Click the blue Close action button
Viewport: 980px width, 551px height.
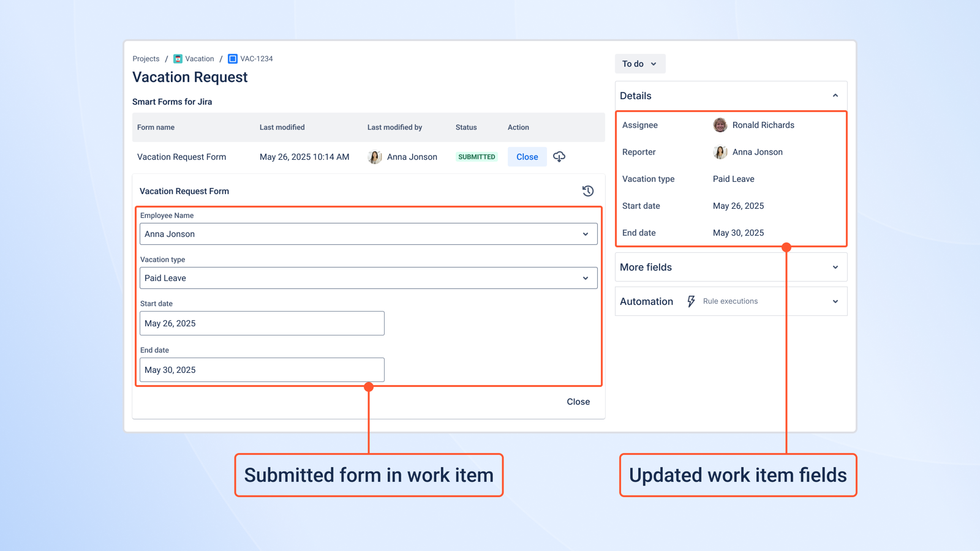527,157
